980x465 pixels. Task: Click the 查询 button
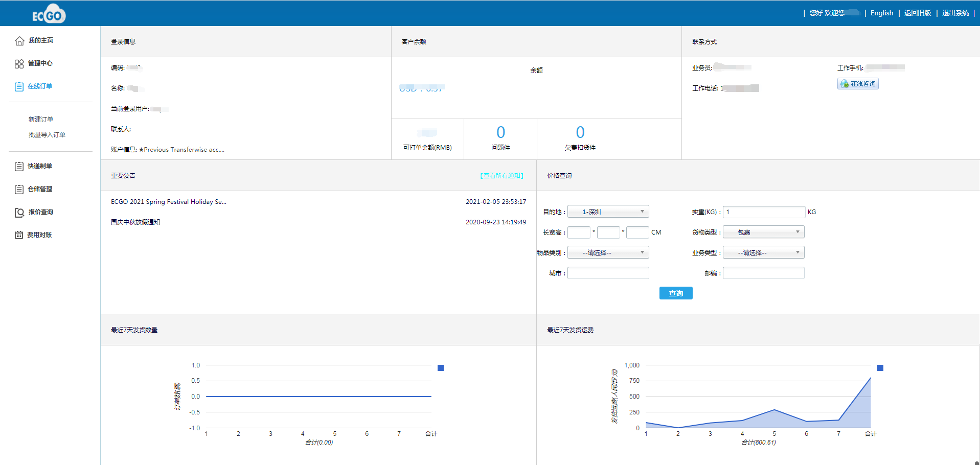(676, 293)
